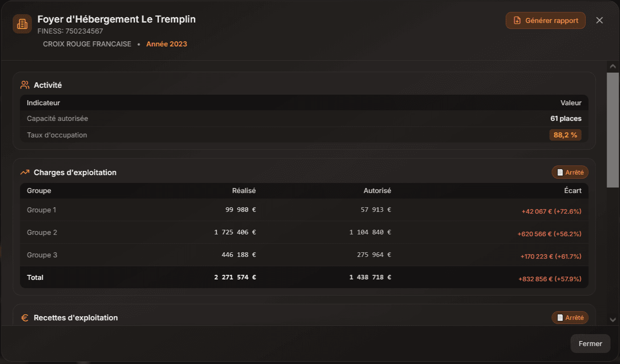The height and width of the screenshot is (364, 620).
Task: Click the scrollbar down arrow
Action: point(613,319)
